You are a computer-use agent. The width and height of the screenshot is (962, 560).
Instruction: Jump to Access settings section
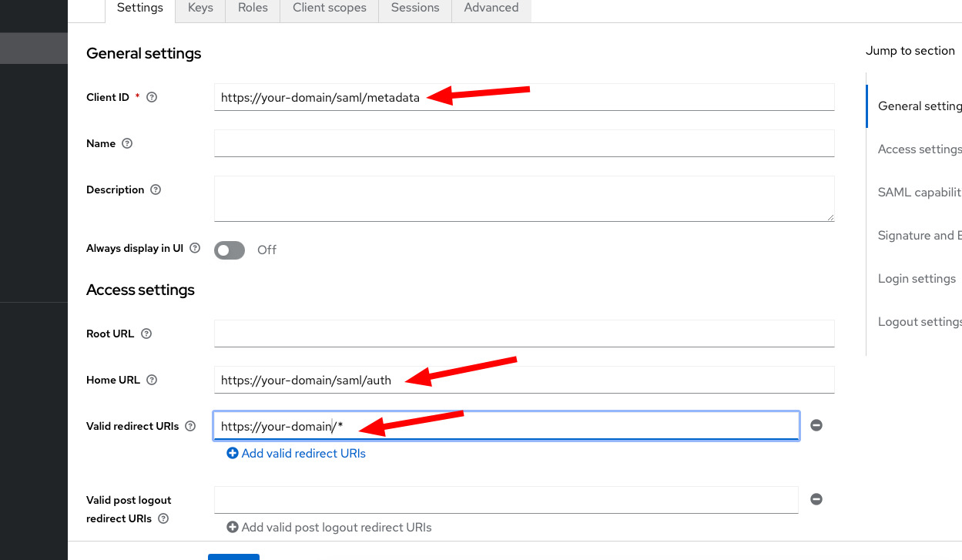920,149
